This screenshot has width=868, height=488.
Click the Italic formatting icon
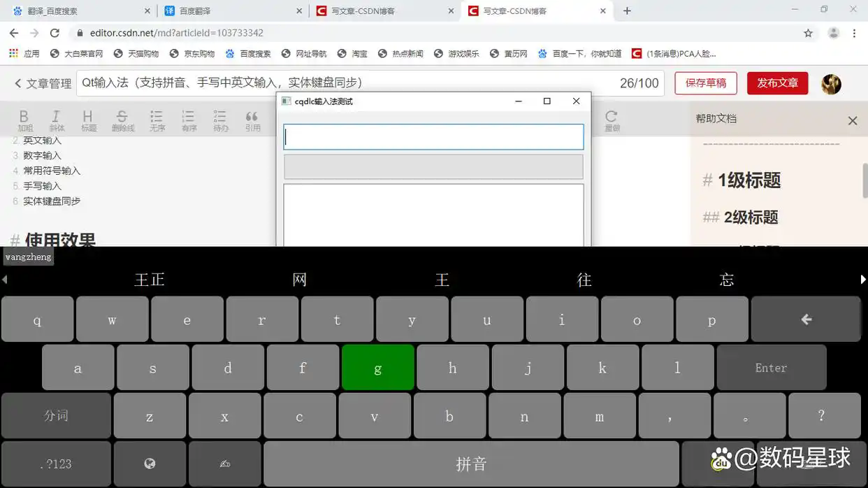57,120
